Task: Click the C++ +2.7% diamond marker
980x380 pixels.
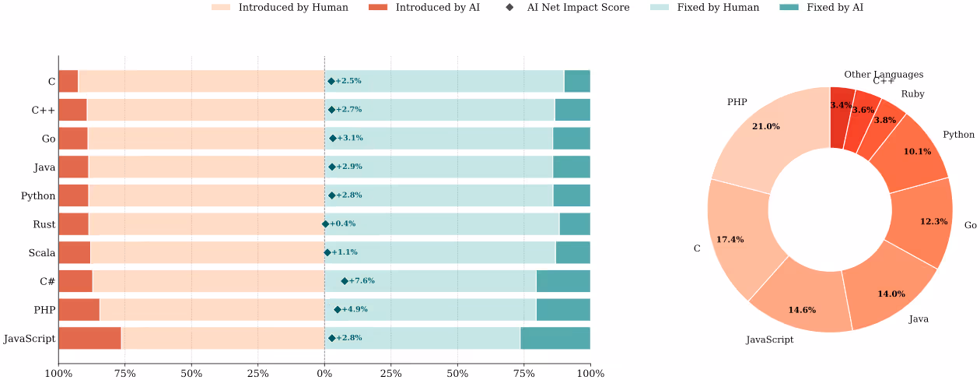Action: 331,110
